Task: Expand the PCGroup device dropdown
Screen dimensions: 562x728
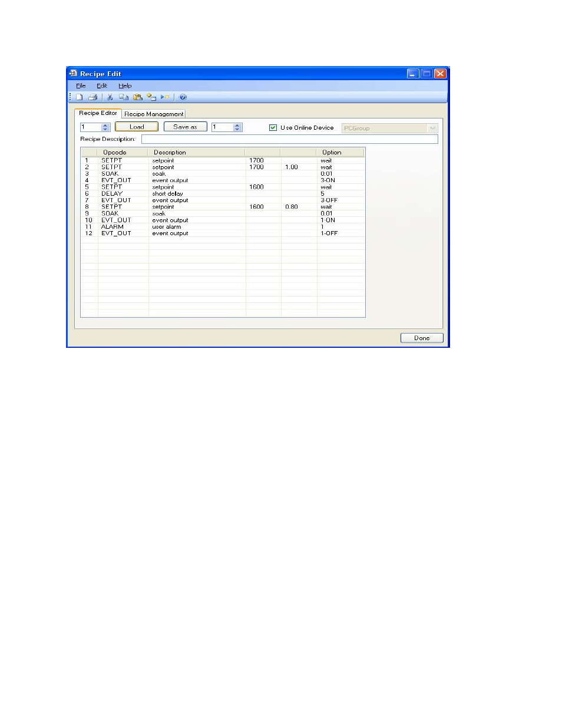Action: tap(432, 128)
